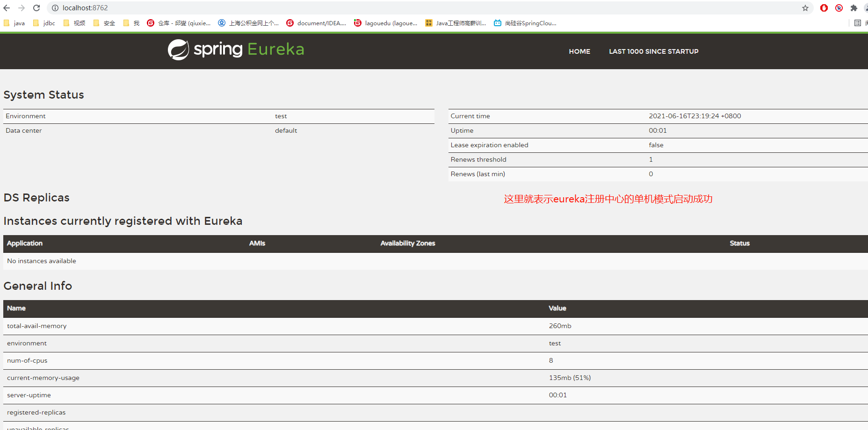Click the Status column header
Image resolution: width=868 pixels, height=430 pixels.
[739, 243]
